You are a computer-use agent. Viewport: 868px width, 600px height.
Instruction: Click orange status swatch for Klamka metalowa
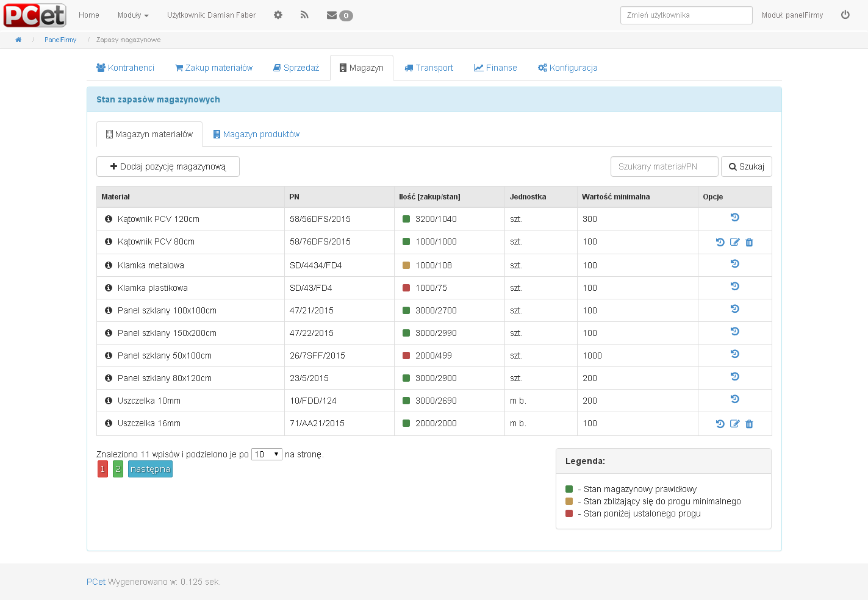[x=406, y=265]
